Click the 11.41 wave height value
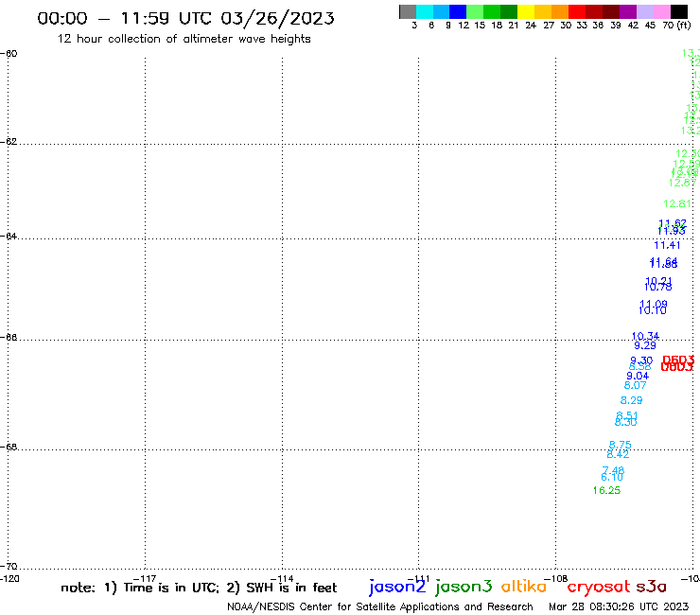Screen dimensions: 700x615 (667, 245)
